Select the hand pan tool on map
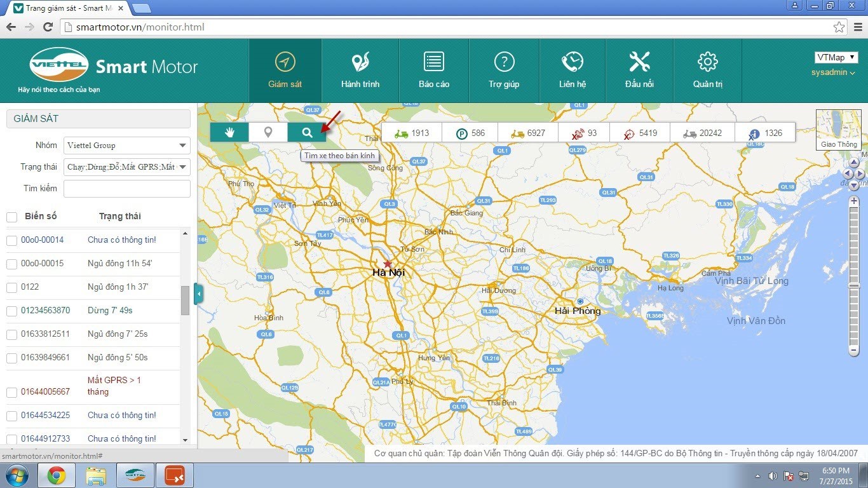Screen dimensions: 868x488 click(229, 132)
